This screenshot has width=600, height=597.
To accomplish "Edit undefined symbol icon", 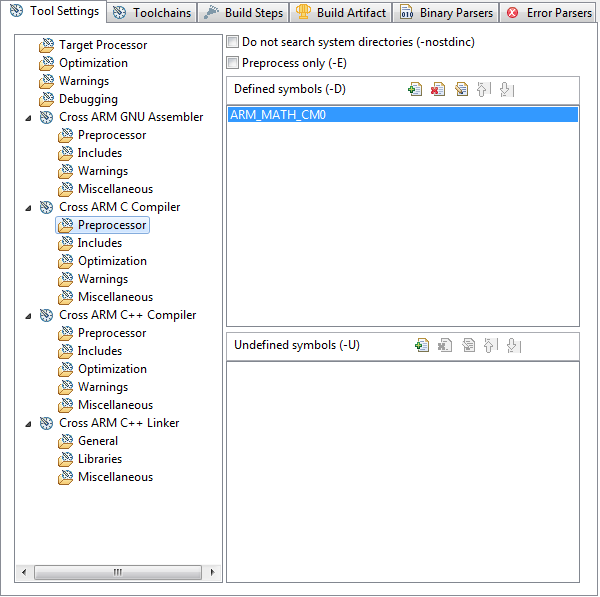I will (468, 346).
